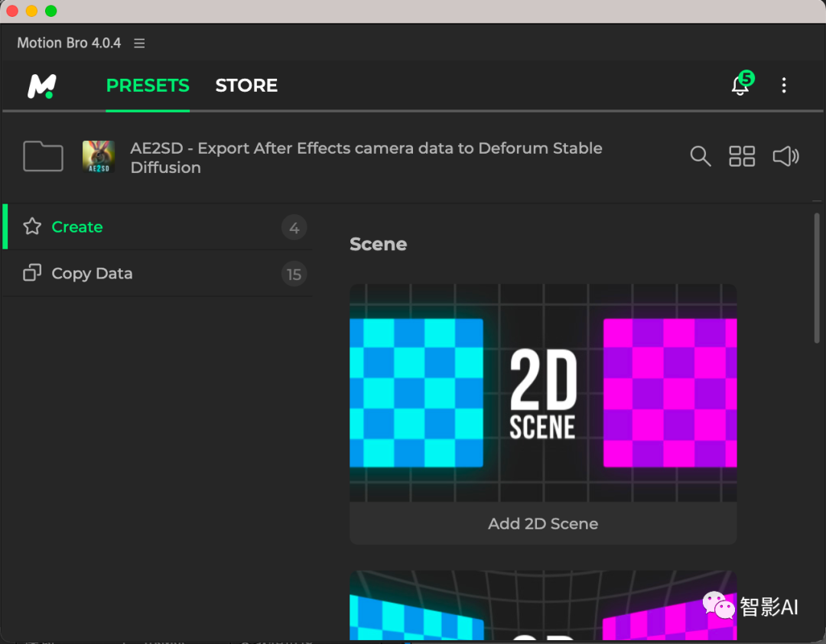
Task: Click the Motion Bro 4.0.4 panel title
Action: (69, 44)
